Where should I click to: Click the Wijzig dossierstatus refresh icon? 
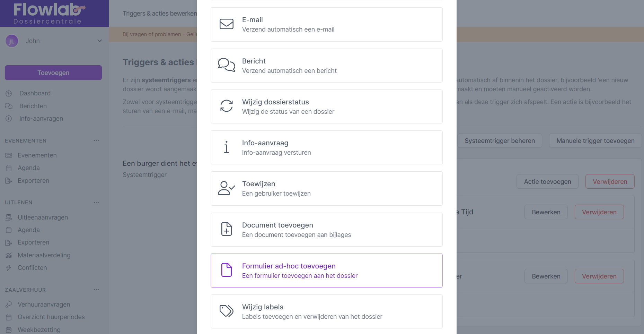pyautogui.click(x=227, y=106)
